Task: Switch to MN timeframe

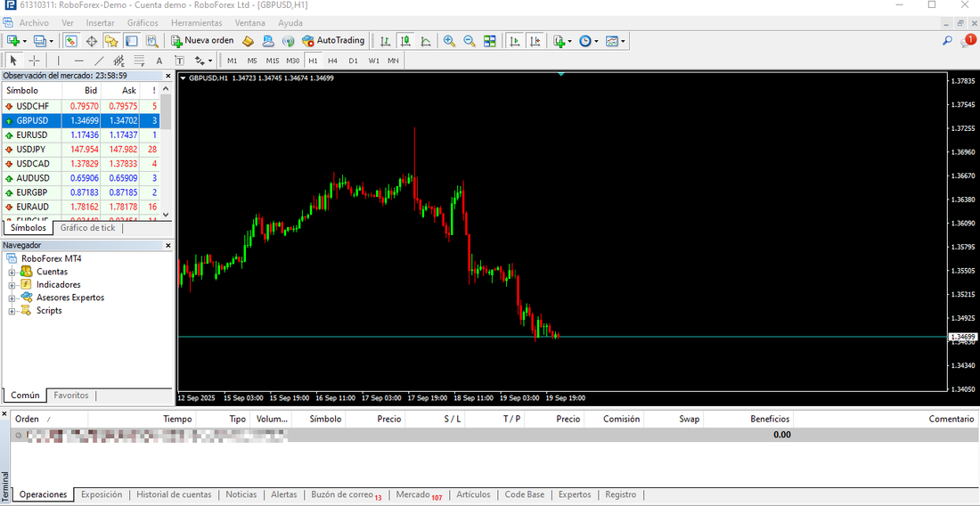Action: (393, 61)
